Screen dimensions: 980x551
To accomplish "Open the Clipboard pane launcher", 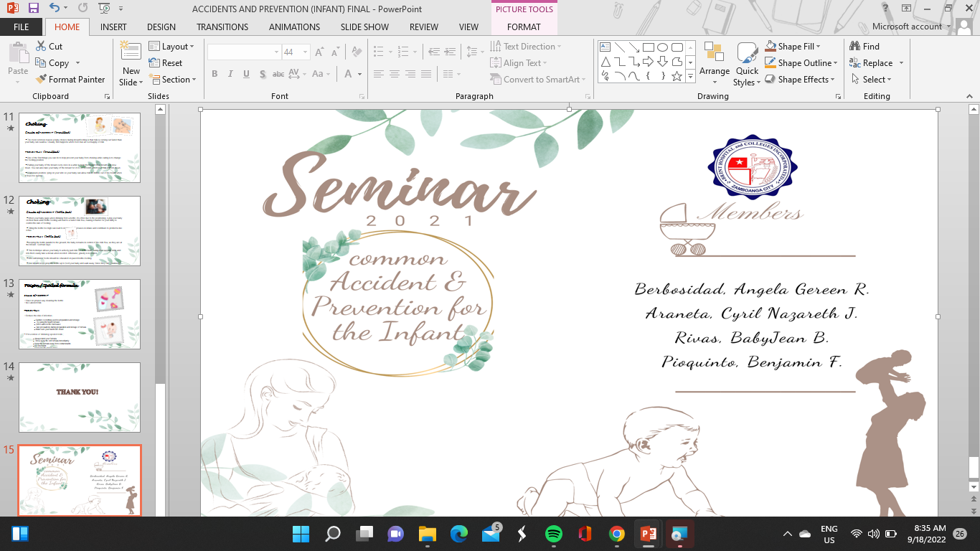I will tap(108, 96).
